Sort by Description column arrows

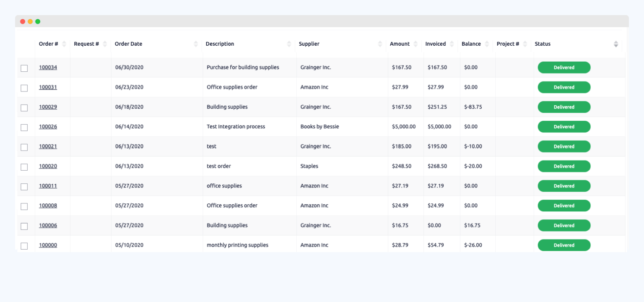coord(289,44)
